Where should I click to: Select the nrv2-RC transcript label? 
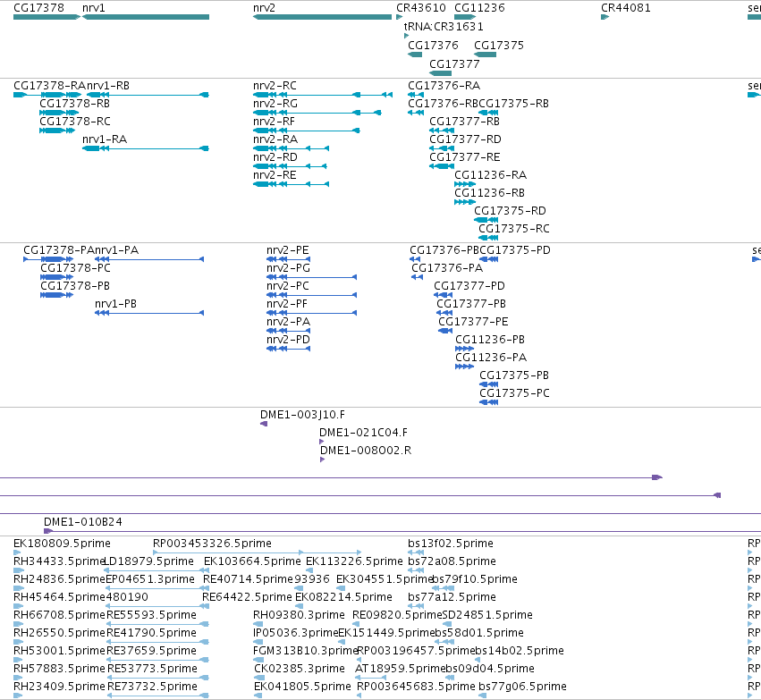275,86
